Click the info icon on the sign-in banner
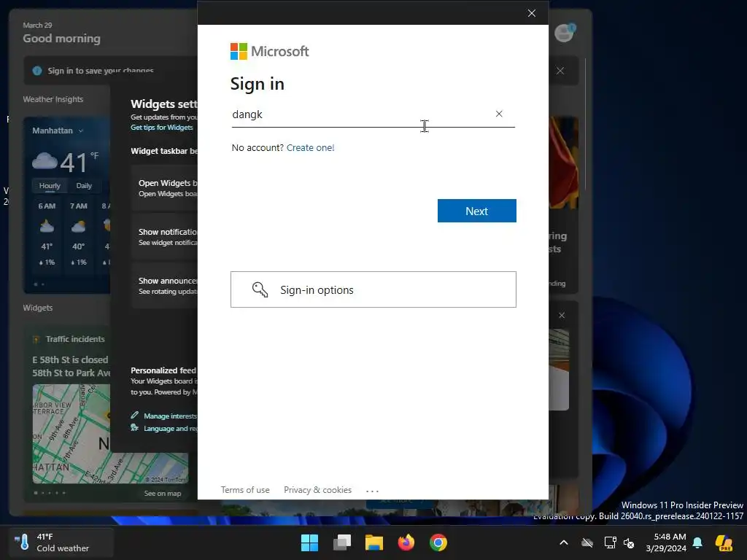The width and height of the screenshot is (747, 560). [37, 71]
